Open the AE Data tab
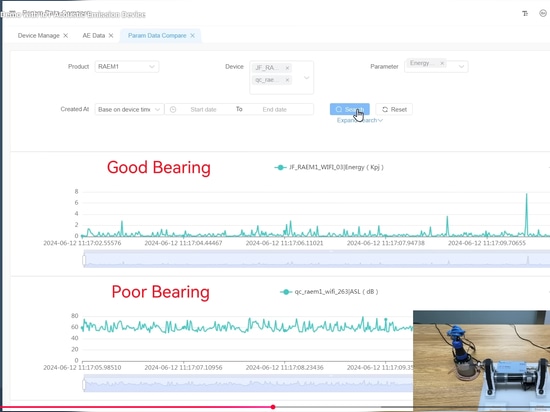Image resolution: width=550 pixels, height=412 pixels. coord(94,36)
